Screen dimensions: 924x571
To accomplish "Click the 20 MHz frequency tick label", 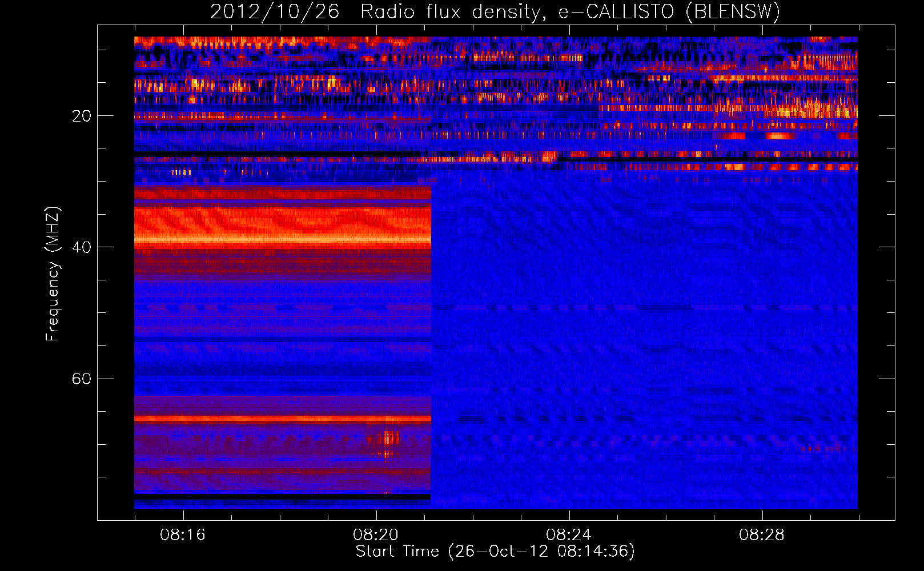I will pos(82,116).
